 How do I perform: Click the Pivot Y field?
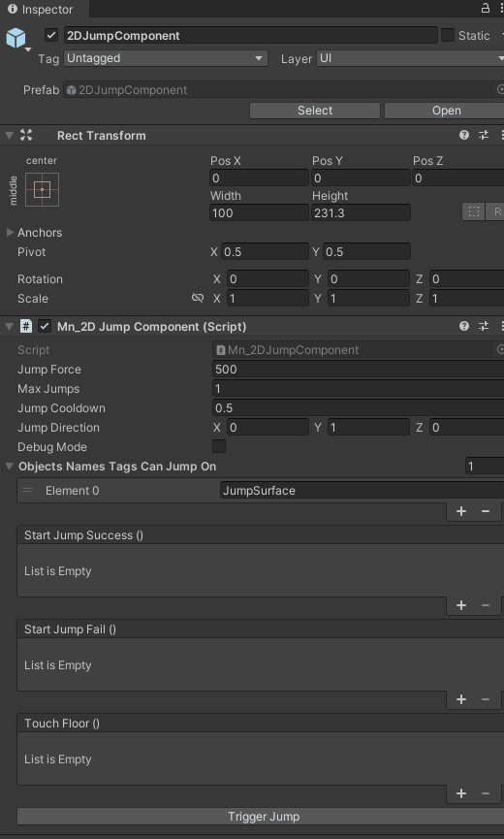click(366, 251)
